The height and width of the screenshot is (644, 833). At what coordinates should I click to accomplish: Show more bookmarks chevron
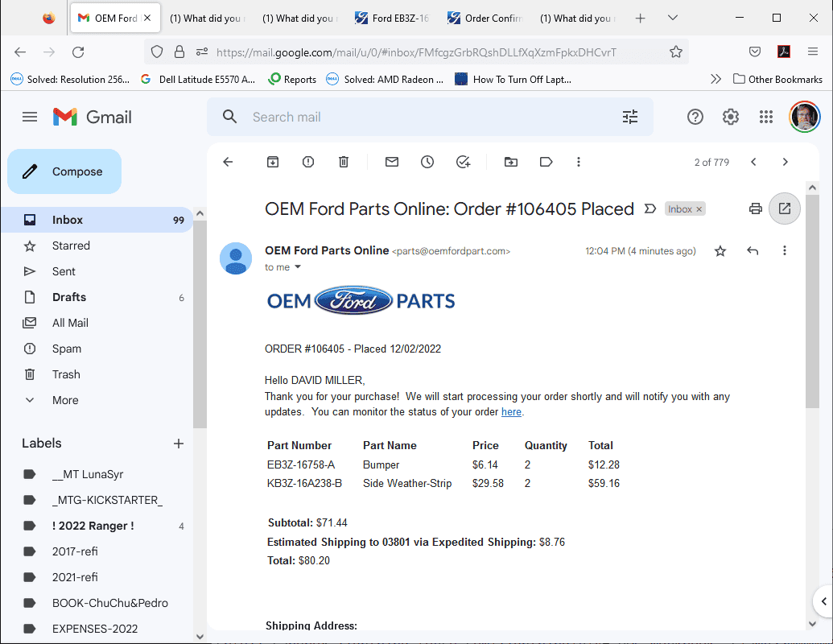715,79
